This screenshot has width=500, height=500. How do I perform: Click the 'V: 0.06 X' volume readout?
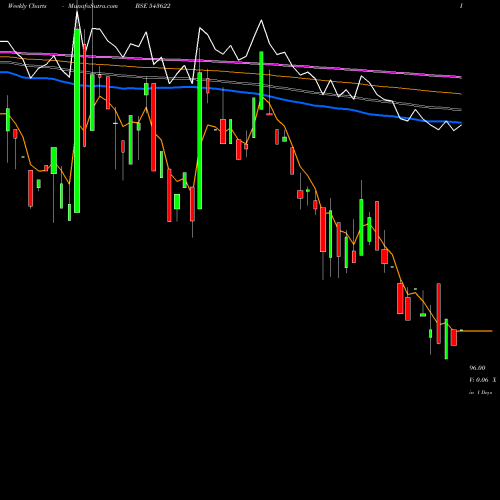[x=483, y=380]
